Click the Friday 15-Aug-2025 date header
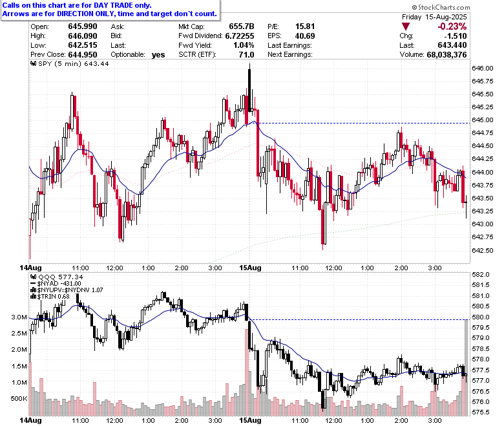 [x=434, y=17]
